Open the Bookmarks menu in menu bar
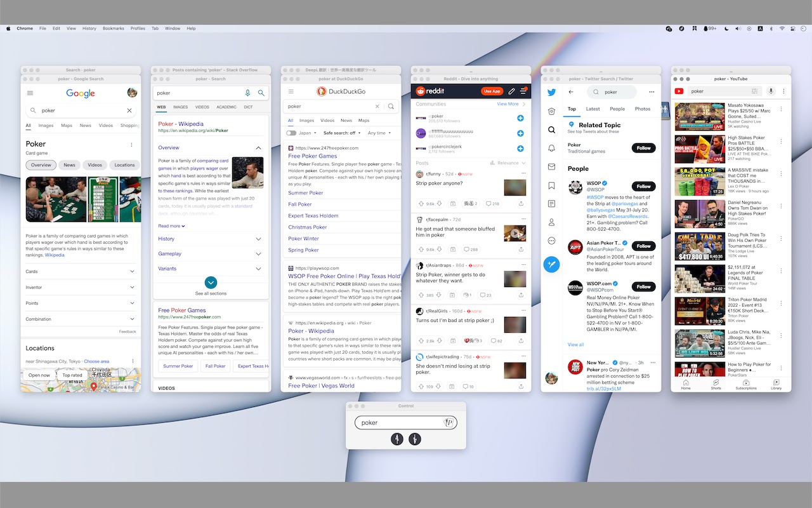812x508 pixels. (x=114, y=29)
